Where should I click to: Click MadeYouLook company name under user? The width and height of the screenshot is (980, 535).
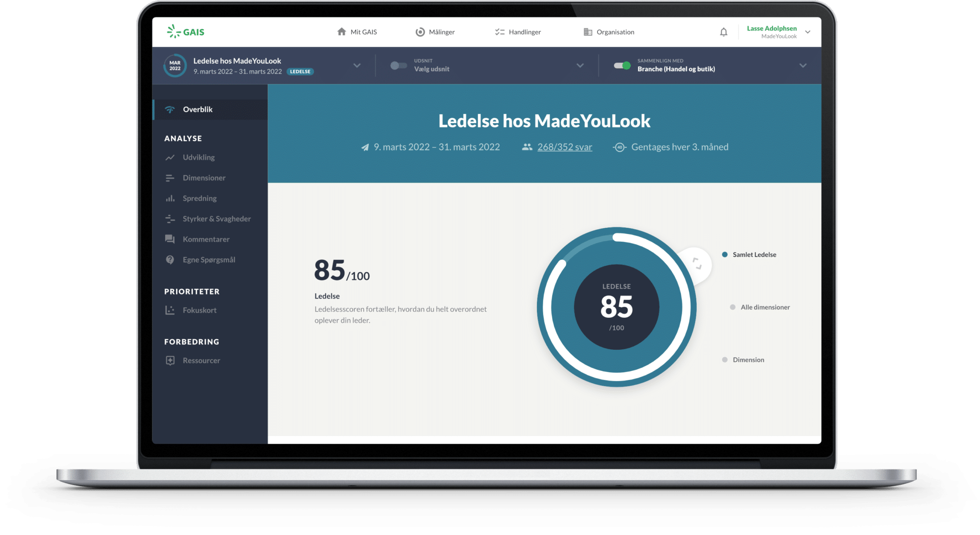779,36
